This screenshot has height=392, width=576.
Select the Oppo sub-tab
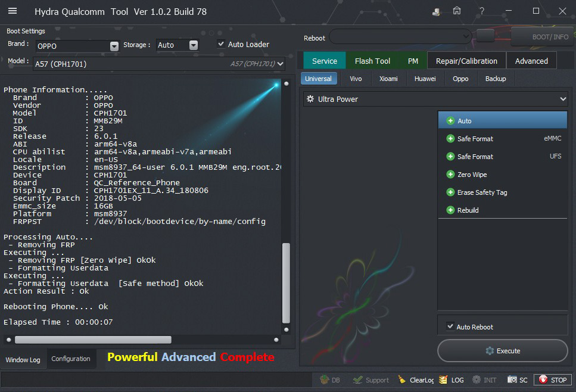coord(460,79)
